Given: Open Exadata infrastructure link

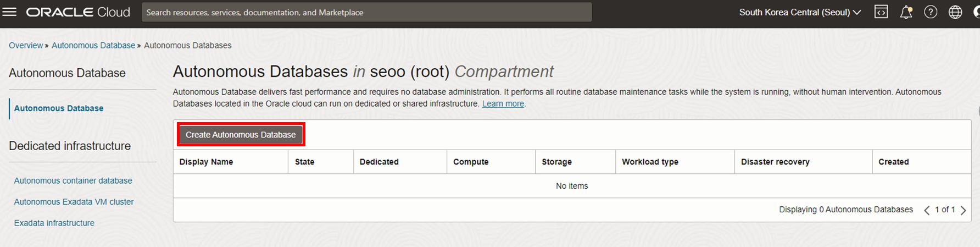Looking at the screenshot, I should point(54,223).
